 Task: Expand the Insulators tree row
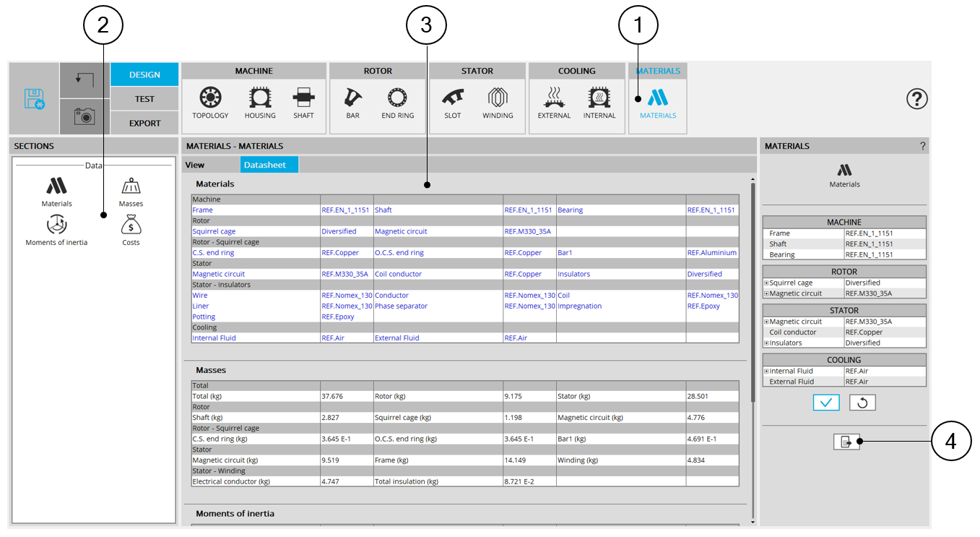click(766, 343)
